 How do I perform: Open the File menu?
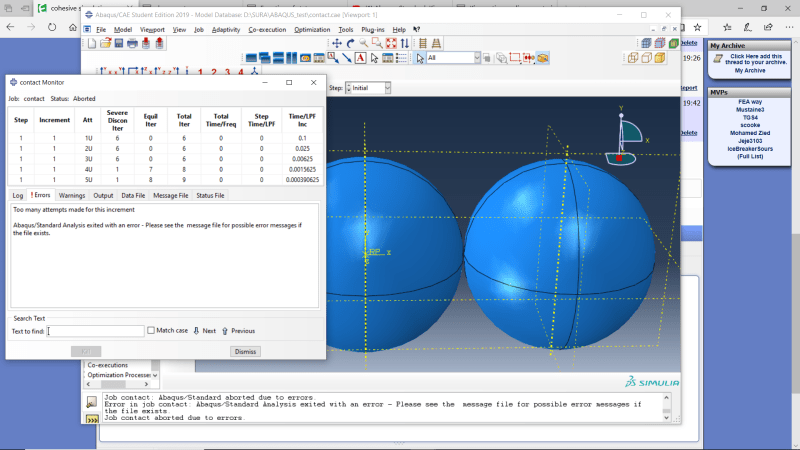click(101, 30)
